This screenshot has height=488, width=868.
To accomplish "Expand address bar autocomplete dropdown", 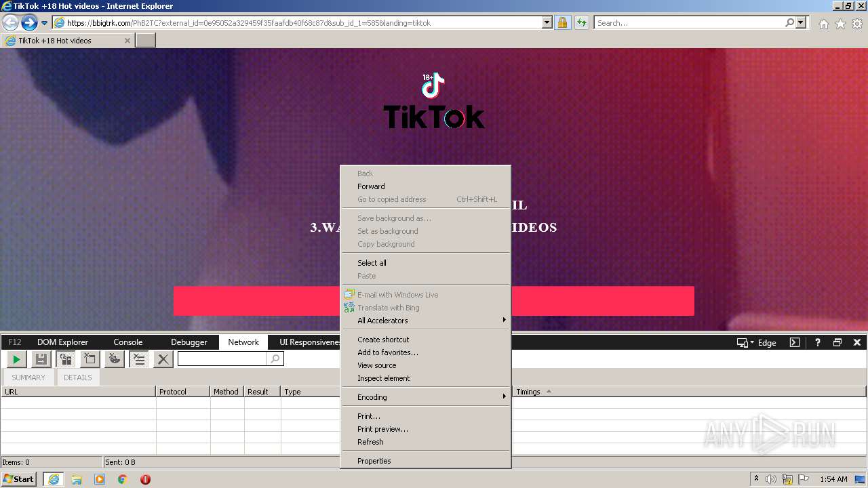I will click(x=547, y=22).
